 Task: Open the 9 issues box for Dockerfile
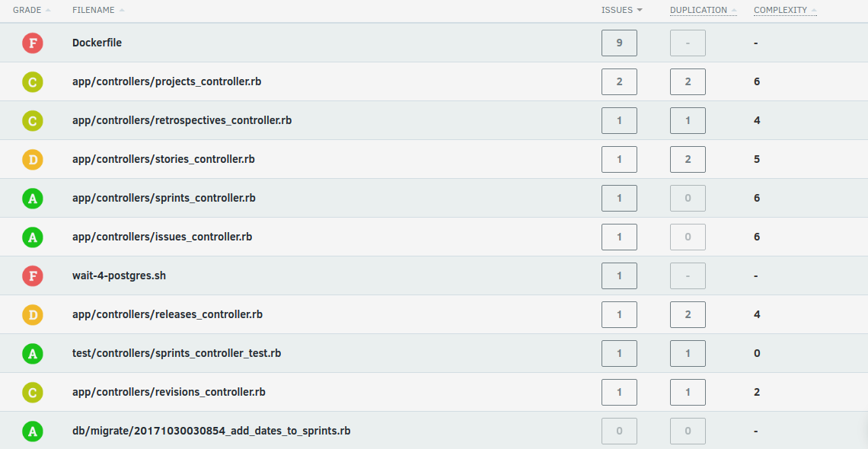coord(619,43)
